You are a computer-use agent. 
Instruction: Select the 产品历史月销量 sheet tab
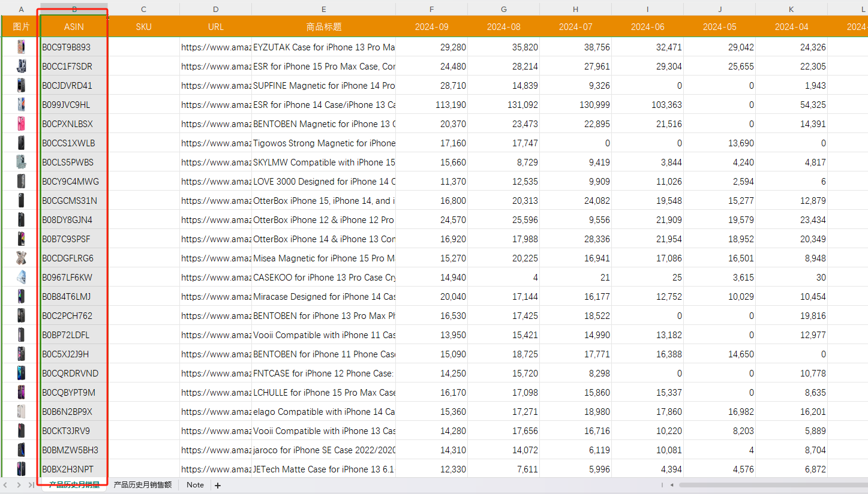(x=74, y=485)
